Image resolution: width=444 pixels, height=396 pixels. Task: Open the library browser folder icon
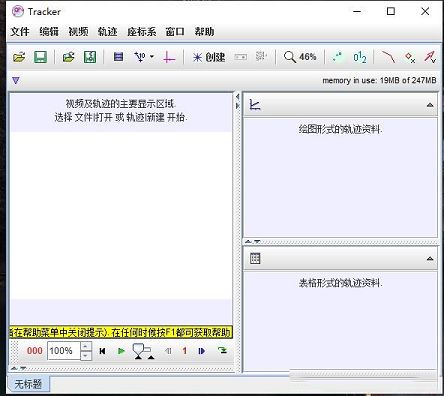pos(69,57)
